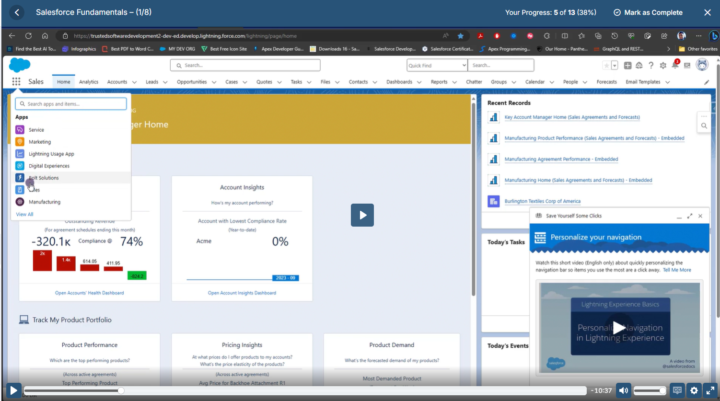The height and width of the screenshot is (401, 720).
Task: Expand the Save Yourself Some Clicks panel
Action: pos(689,216)
